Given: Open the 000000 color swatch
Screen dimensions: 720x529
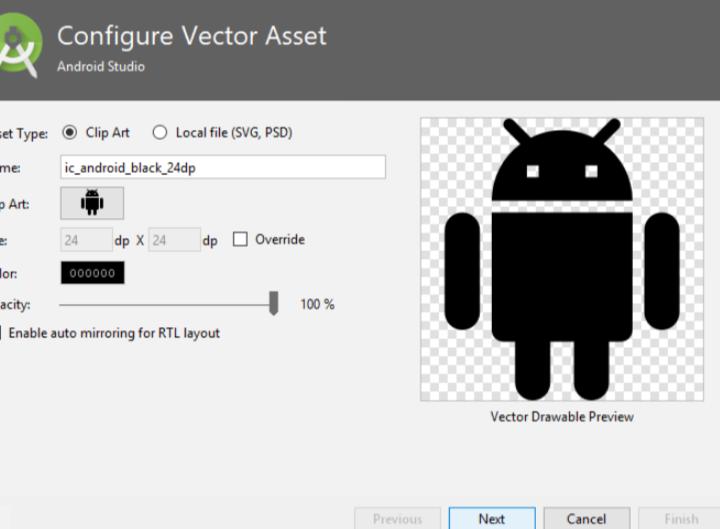Looking at the screenshot, I should click(x=92, y=273).
